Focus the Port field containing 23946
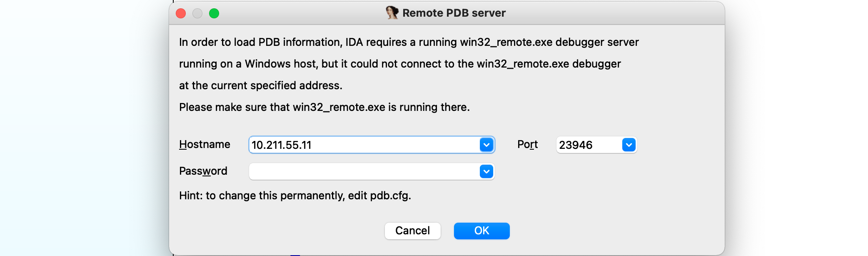 click(x=588, y=145)
